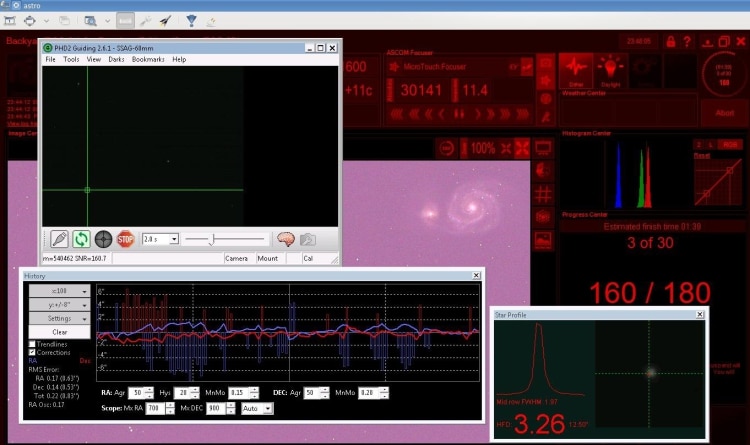The height and width of the screenshot is (445, 750).
Task: Open the x:100 scale dropdown
Action: [59, 291]
